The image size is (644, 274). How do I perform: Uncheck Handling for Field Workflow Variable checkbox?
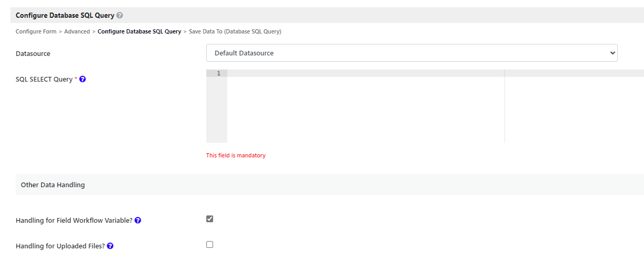[x=210, y=219]
